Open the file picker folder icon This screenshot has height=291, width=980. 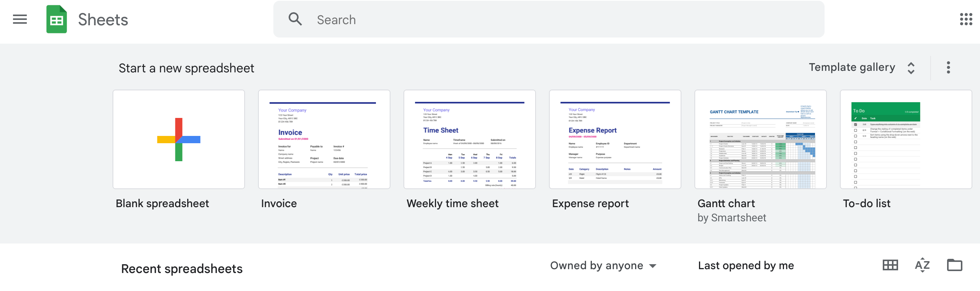click(x=954, y=265)
